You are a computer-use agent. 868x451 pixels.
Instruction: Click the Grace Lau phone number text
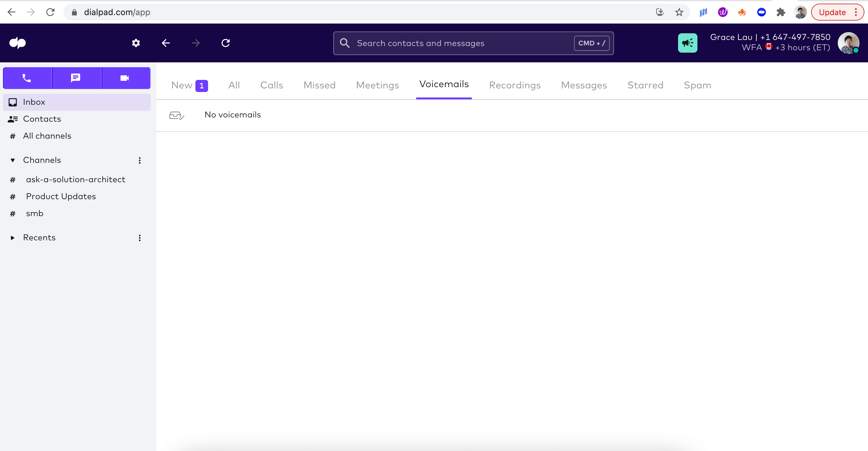[795, 37]
